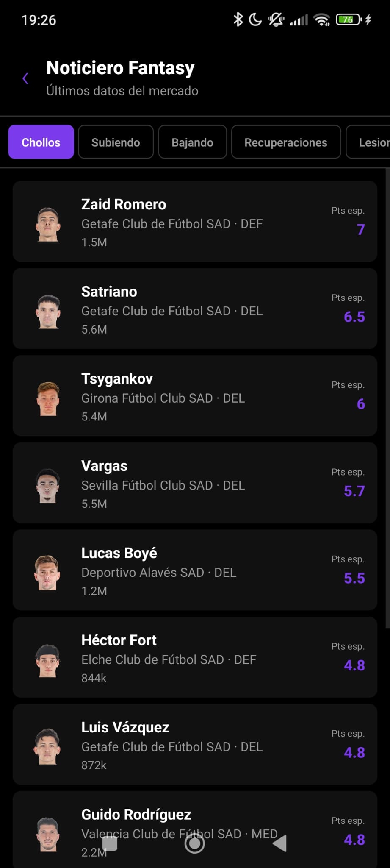Open the partially visible Lesiones tab

click(368, 142)
